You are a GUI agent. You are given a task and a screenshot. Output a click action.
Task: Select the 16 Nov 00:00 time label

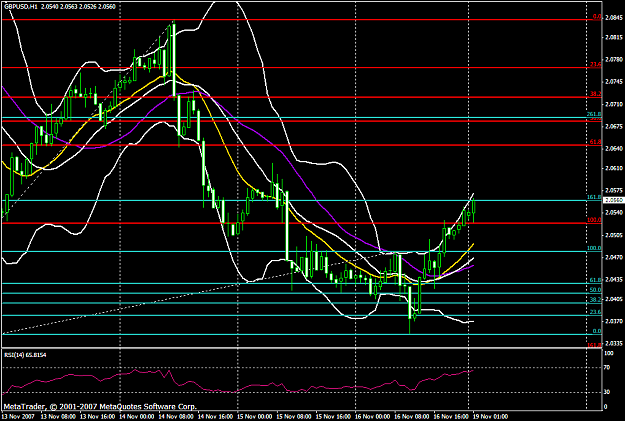[x=371, y=417]
